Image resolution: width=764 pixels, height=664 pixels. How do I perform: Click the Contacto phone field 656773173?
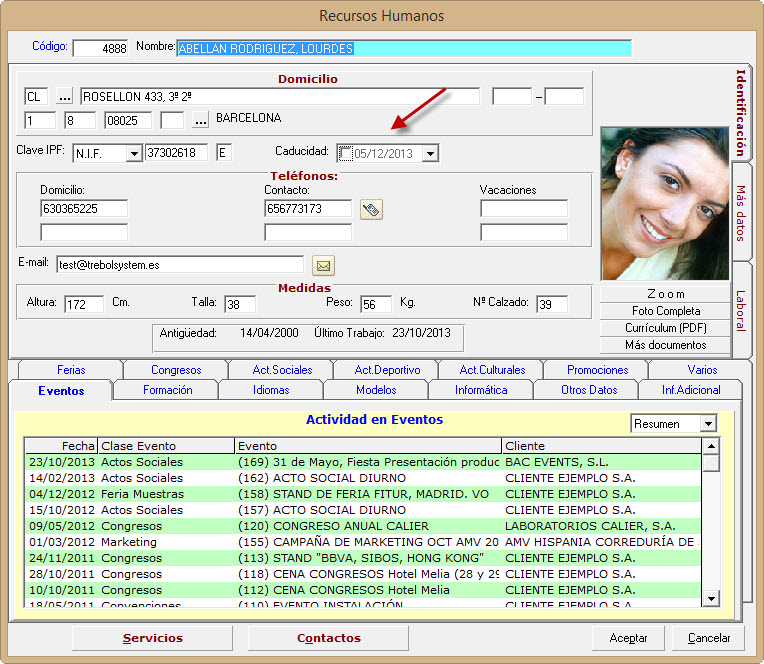click(x=308, y=209)
